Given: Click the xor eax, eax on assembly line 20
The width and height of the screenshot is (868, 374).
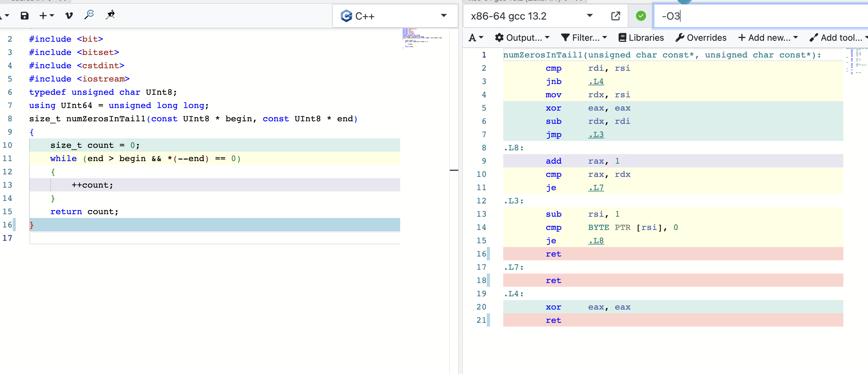Looking at the screenshot, I should coord(673,307).
